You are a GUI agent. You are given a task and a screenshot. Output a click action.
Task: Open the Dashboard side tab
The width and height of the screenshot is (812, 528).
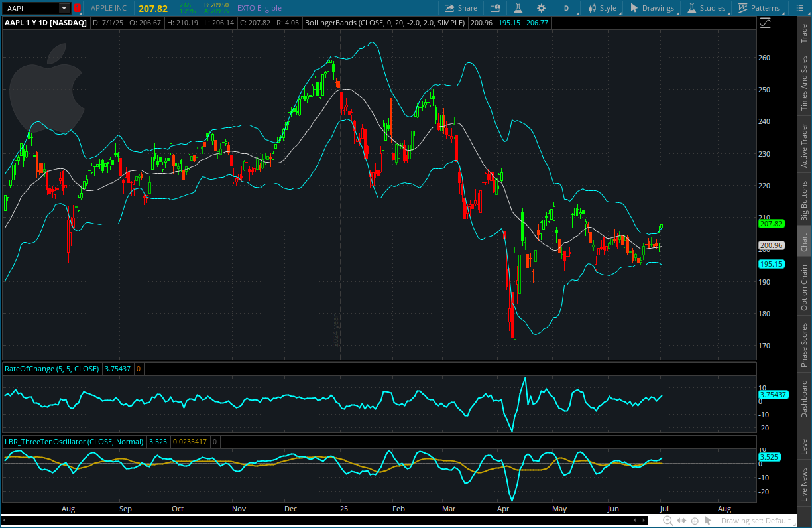click(x=804, y=399)
